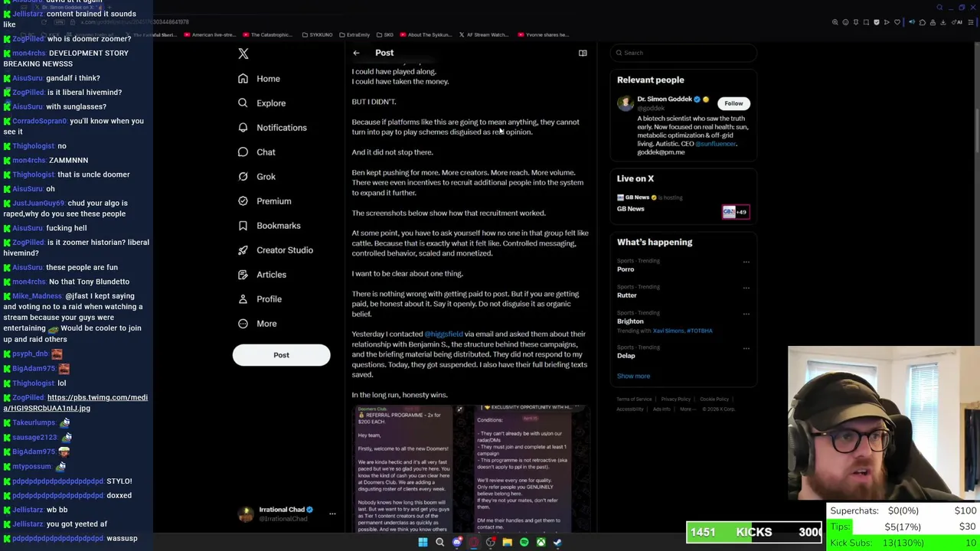The height and width of the screenshot is (551, 980).
Task: Open About The Sykkun... bookmark
Action: 426,34
